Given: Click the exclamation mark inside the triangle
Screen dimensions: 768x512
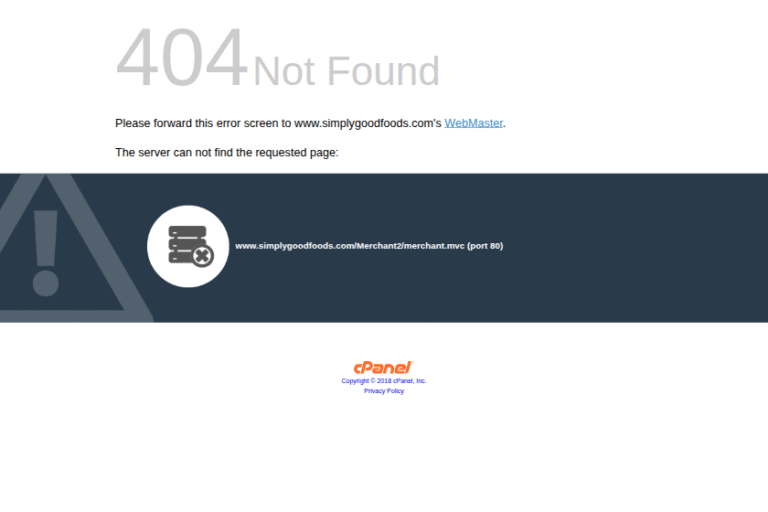Looking at the screenshot, I should pyautogui.click(x=46, y=253).
